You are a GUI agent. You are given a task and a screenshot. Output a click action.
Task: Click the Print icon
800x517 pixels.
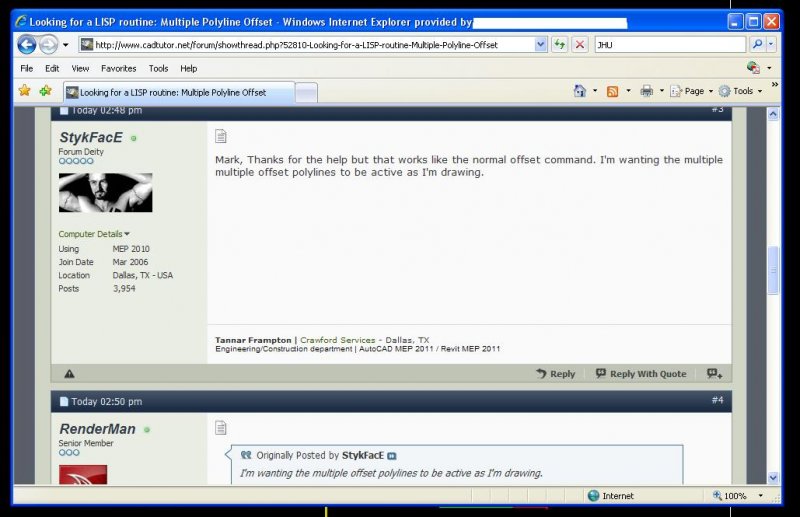646,91
